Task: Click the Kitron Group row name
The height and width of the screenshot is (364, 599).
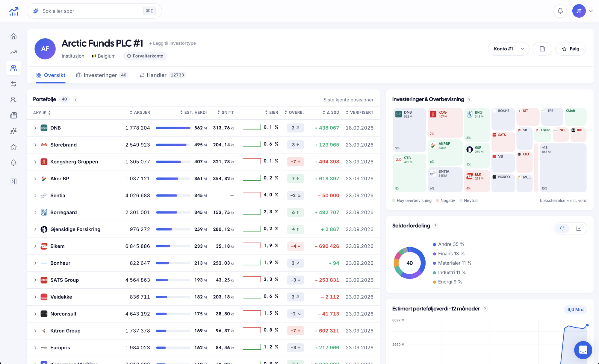Action: tap(65, 331)
